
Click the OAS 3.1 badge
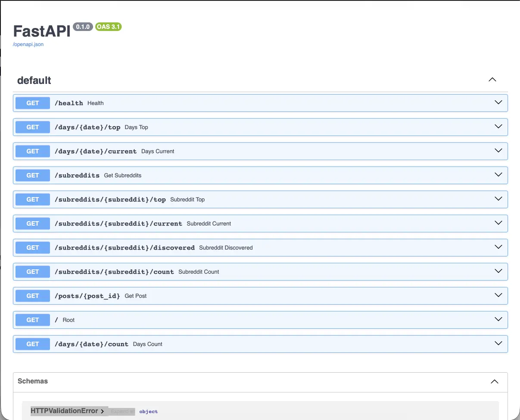pos(109,27)
